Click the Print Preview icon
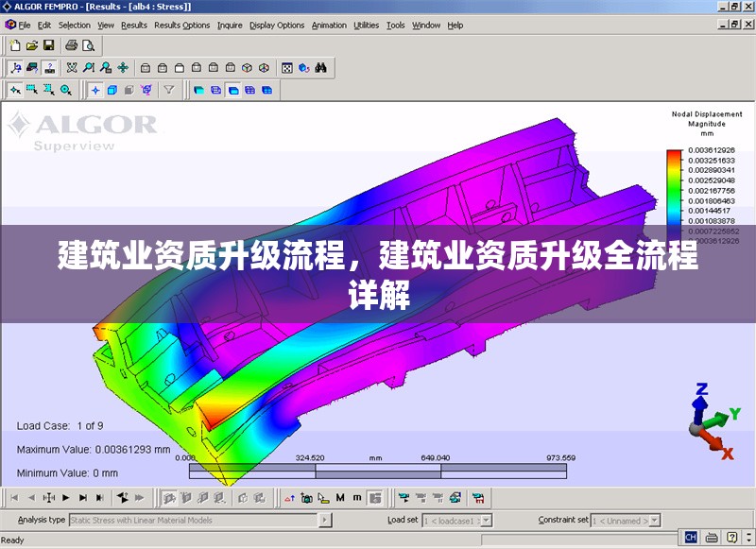Screen dimensions: 756x549 click(87, 45)
